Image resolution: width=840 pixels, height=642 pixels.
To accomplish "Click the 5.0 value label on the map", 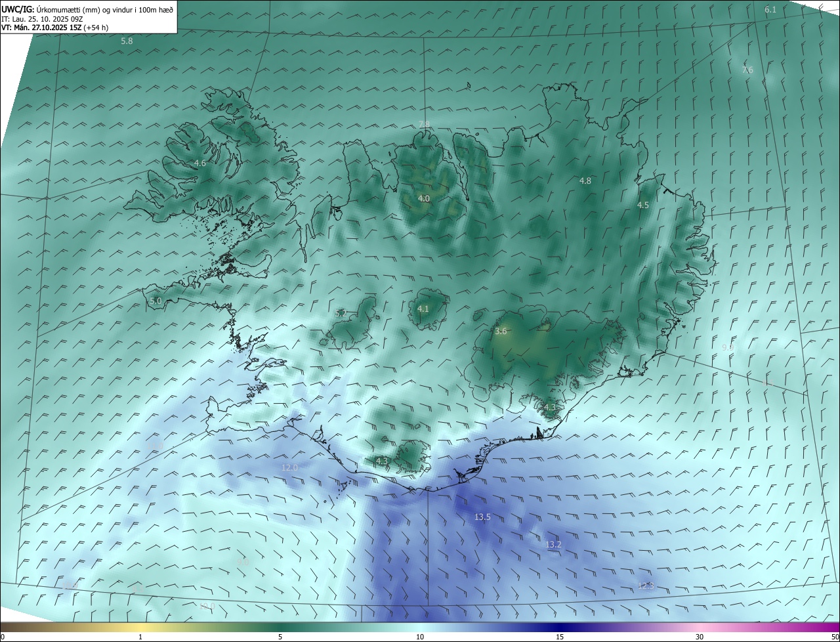I will 156,301.
